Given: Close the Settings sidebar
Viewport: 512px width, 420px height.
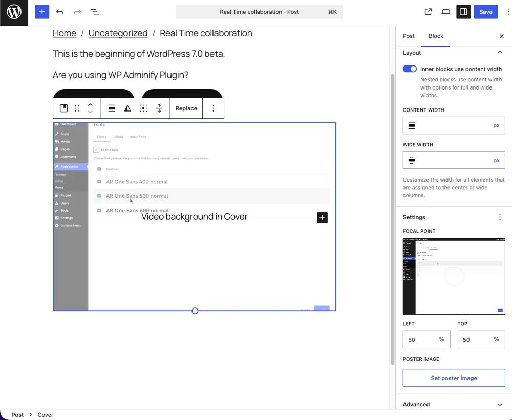Looking at the screenshot, I should click(502, 36).
